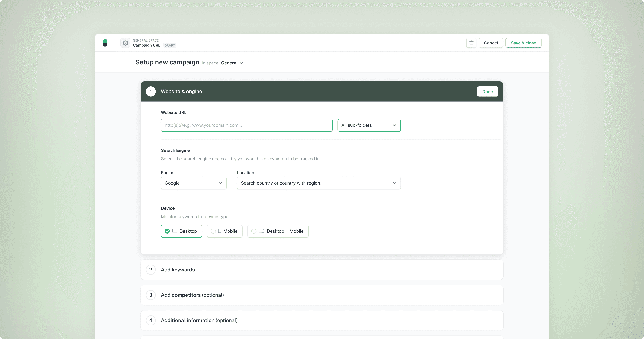Click the desktop plus mobile devices icon
This screenshot has height=339, width=644.
coord(261,231)
